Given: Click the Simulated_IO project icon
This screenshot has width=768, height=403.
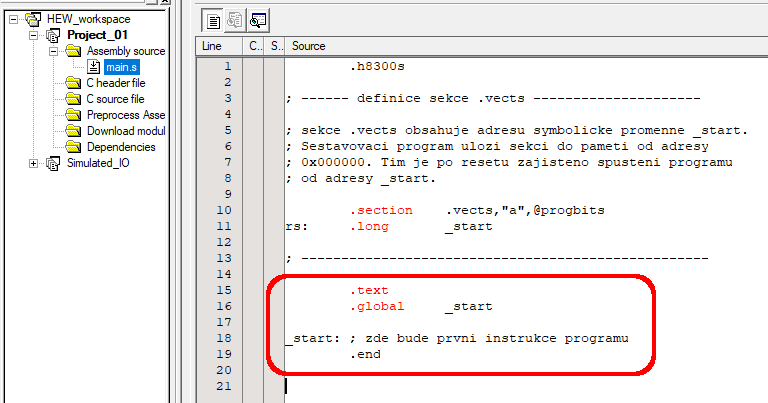Looking at the screenshot, I should tap(54, 163).
